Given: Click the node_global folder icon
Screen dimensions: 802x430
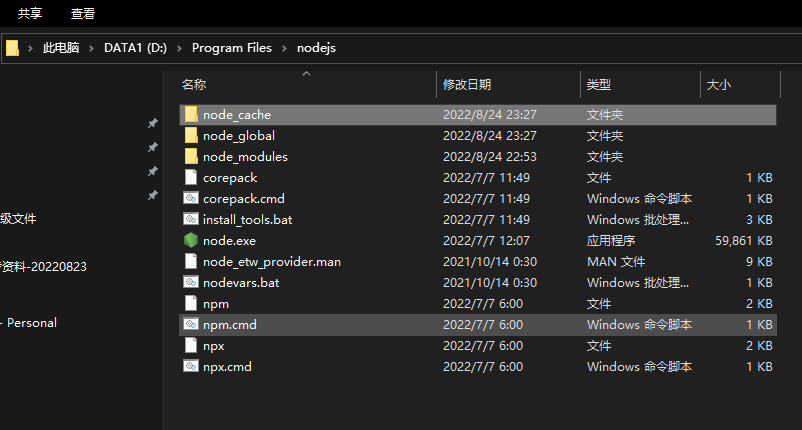Looking at the screenshot, I should (191, 135).
